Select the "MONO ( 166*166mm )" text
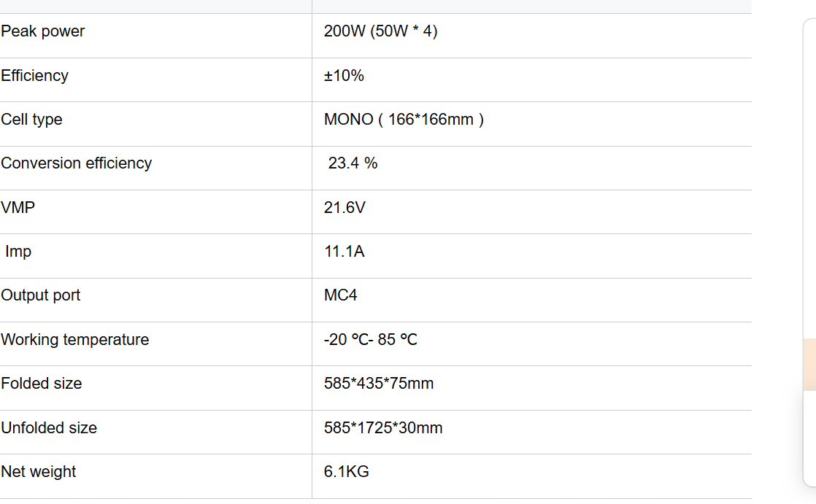 pyautogui.click(x=404, y=120)
